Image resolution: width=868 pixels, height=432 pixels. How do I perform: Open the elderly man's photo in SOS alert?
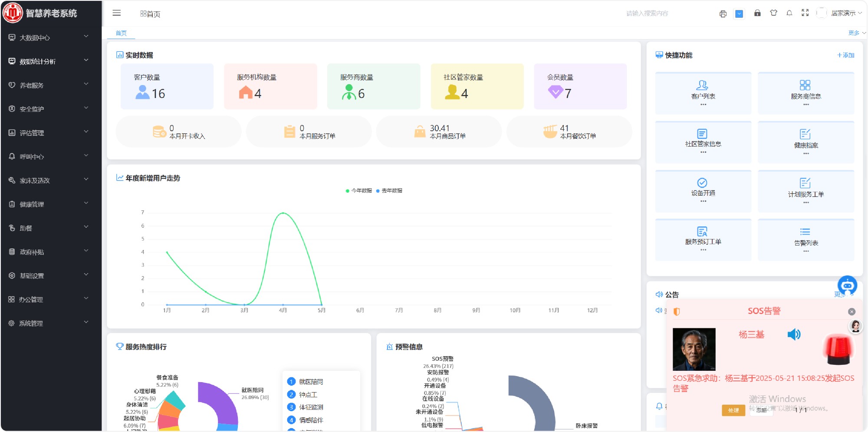(x=694, y=349)
